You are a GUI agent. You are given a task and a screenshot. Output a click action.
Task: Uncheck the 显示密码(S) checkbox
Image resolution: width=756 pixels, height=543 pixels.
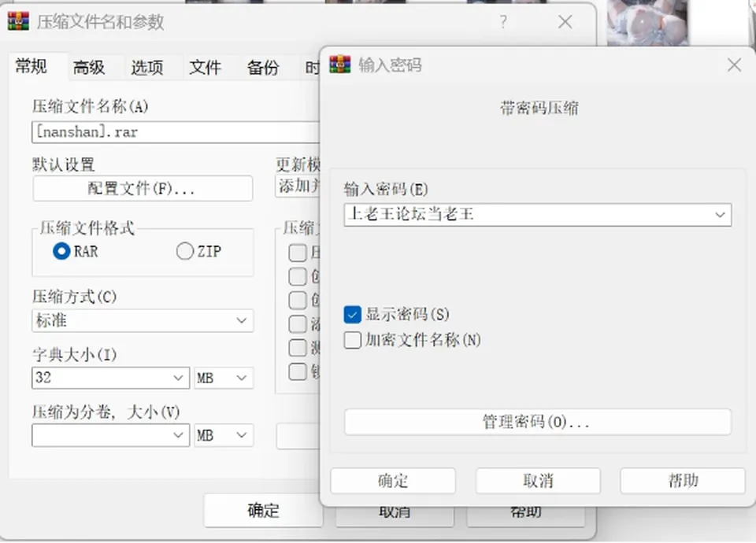(353, 315)
